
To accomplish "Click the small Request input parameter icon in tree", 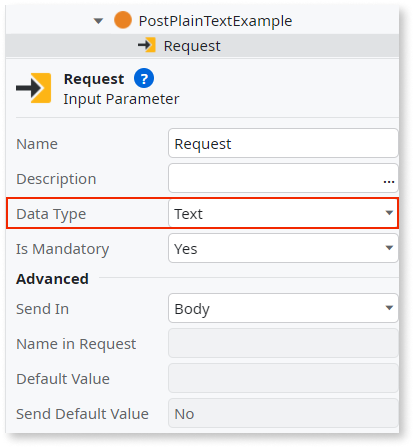I will [x=147, y=45].
